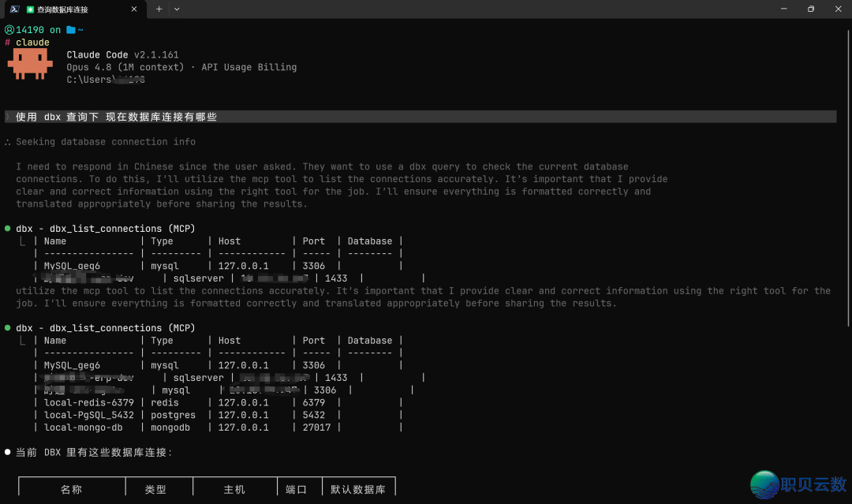The height and width of the screenshot is (504, 852).
Task: Click 'Opus 4.8 (1M context)' model text
Action: point(125,67)
